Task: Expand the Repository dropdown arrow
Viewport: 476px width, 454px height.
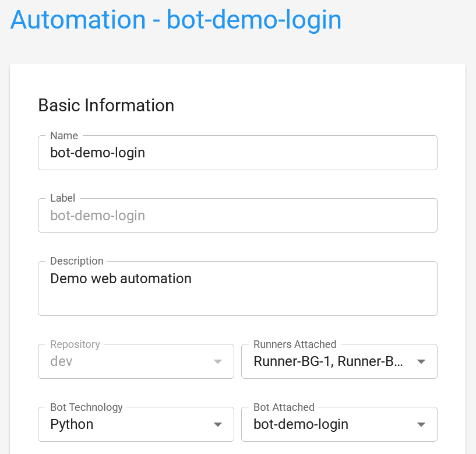Action: (x=218, y=361)
